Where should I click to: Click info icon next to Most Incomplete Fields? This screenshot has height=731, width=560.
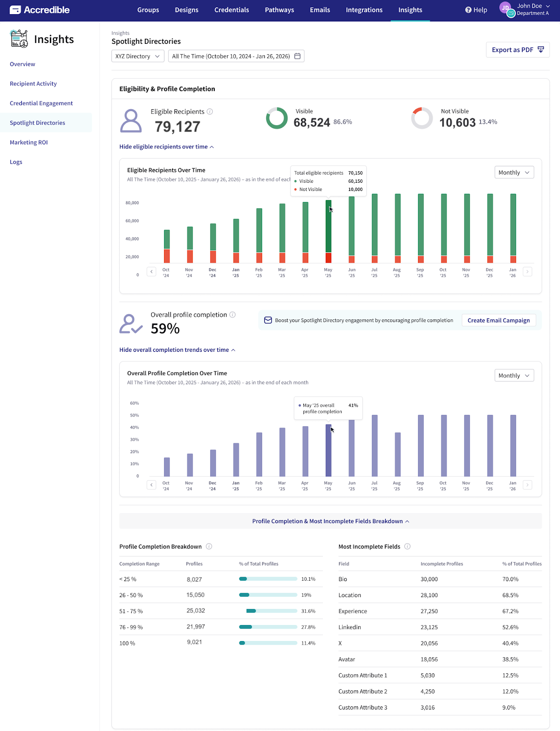point(407,546)
